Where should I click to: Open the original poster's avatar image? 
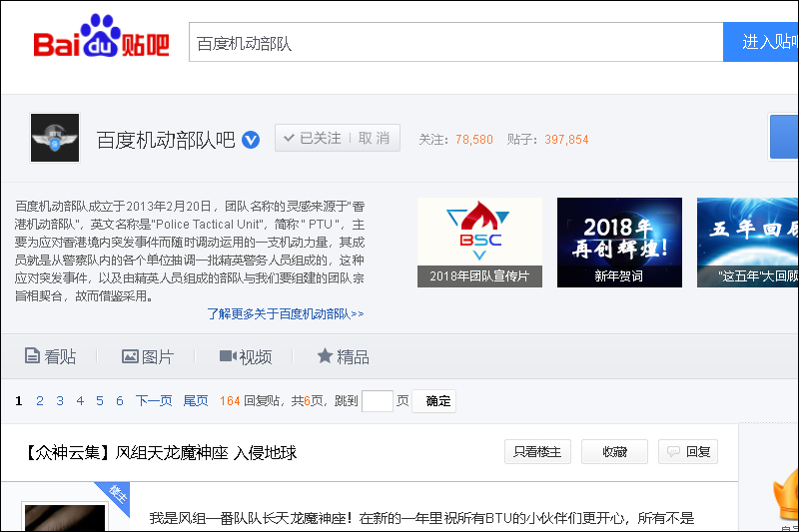click(65, 518)
